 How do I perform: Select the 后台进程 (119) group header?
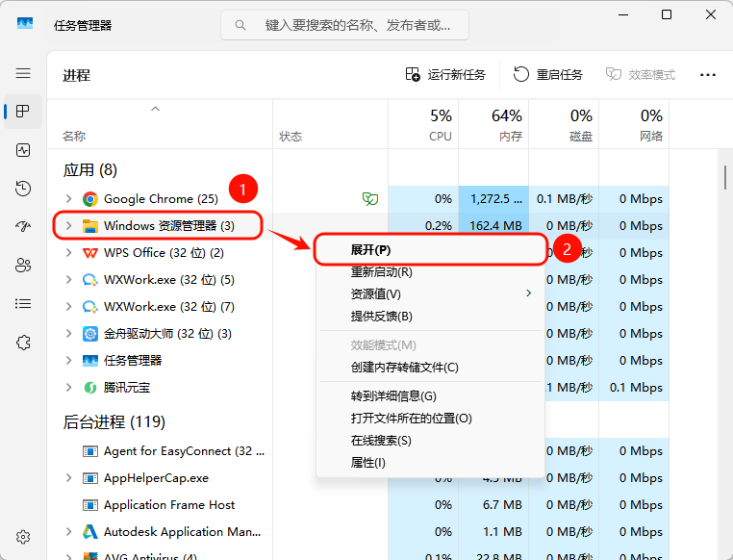click(114, 422)
